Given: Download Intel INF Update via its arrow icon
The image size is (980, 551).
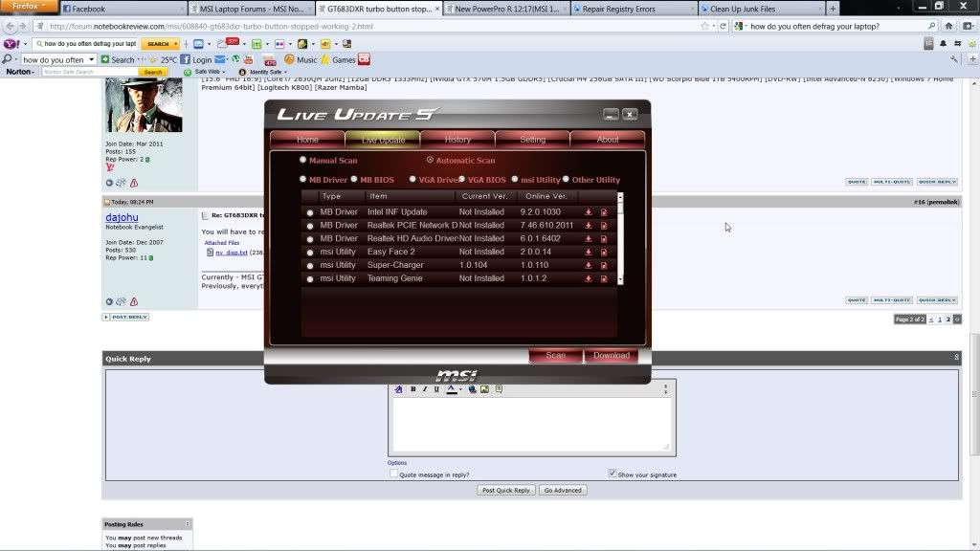Looking at the screenshot, I should (x=589, y=212).
